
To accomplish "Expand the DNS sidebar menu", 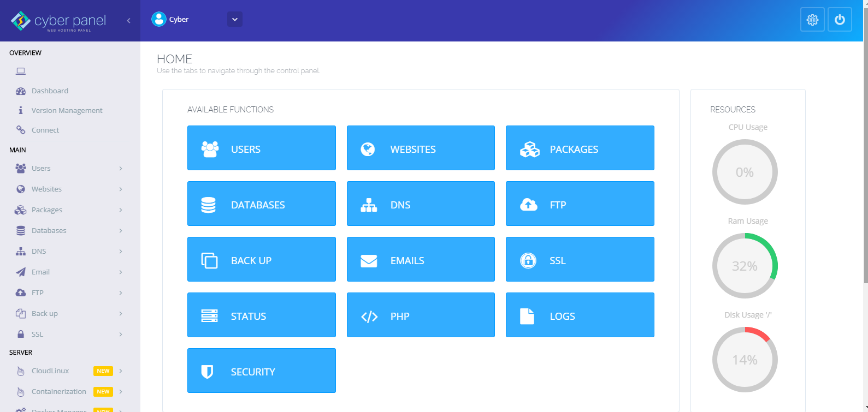I will click(x=70, y=251).
